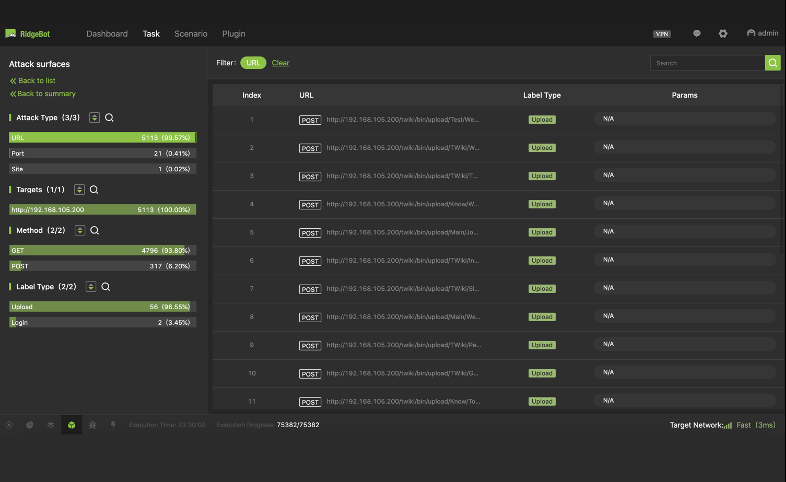The height and width of the screenshot is (482, 786).
Task: Expand the Targets sort control
Action: pos(79,189)
